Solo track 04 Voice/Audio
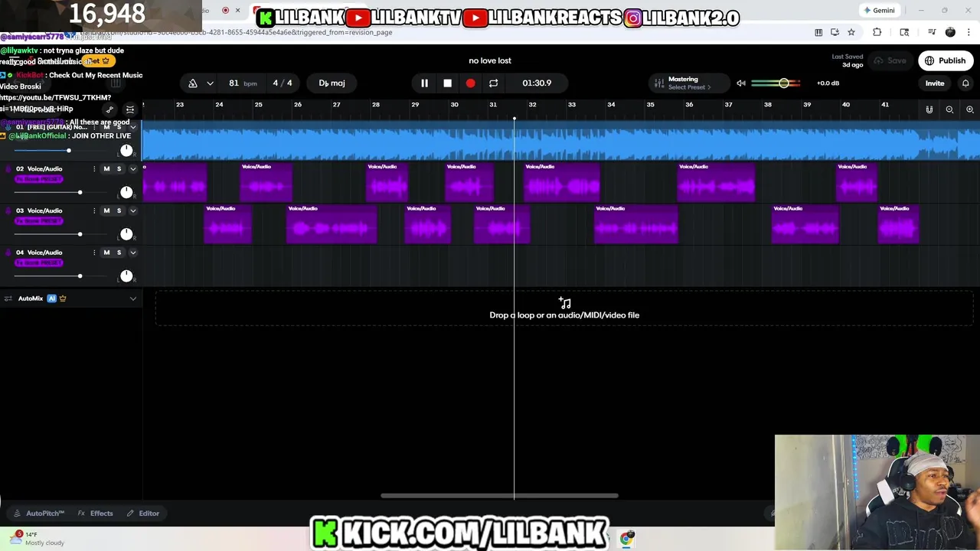980x551 pixels. point(119,253)
